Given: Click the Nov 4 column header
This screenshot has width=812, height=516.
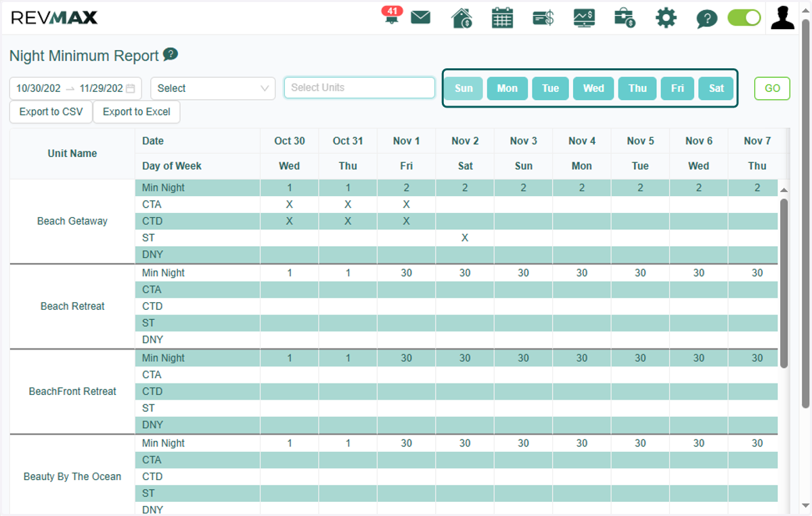Looking at the screenshot, I should point(582,141).
